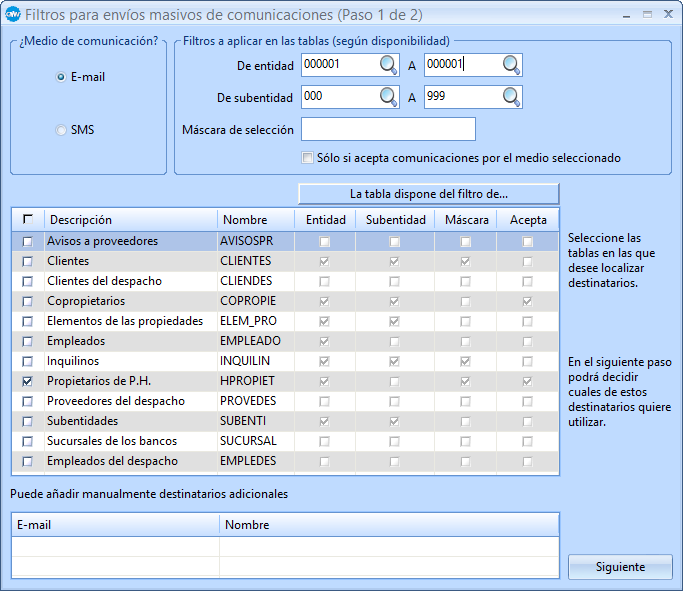
Task: Toggle the select-all checkbox in table header
Action: click(27, 219)
